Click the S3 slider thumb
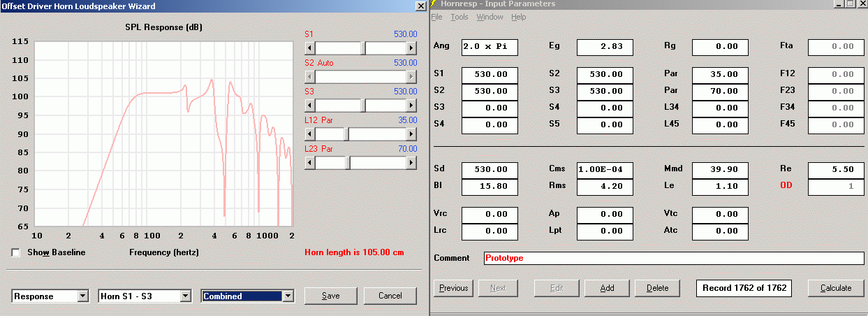The height and width of the screenshot is (316, 868). tap(364, 106)
